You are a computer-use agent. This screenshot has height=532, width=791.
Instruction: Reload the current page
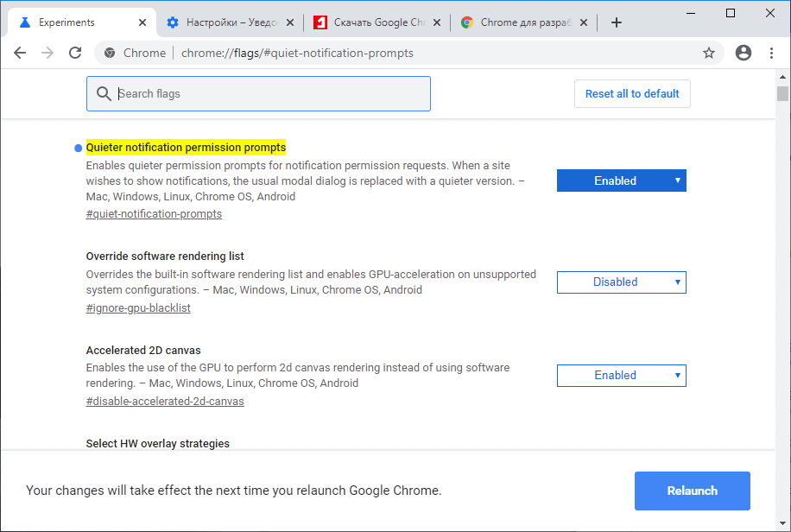75,53
